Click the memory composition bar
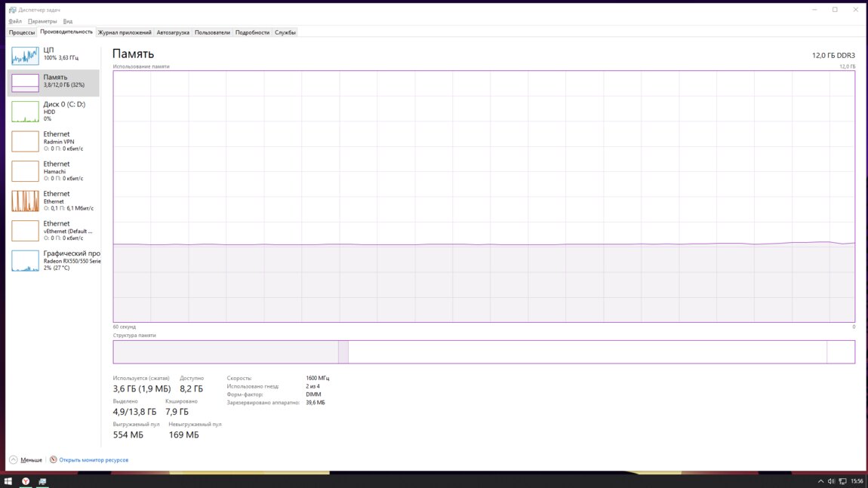This screenshot has width=868, height=488. pos(483,351)
